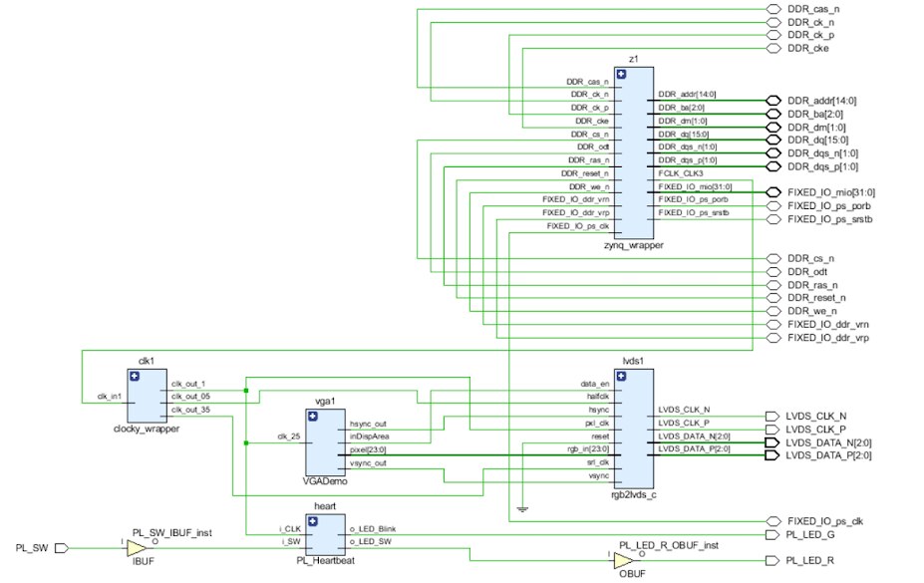Select the OBUF buffer triangle symbol

pos(623,561)
